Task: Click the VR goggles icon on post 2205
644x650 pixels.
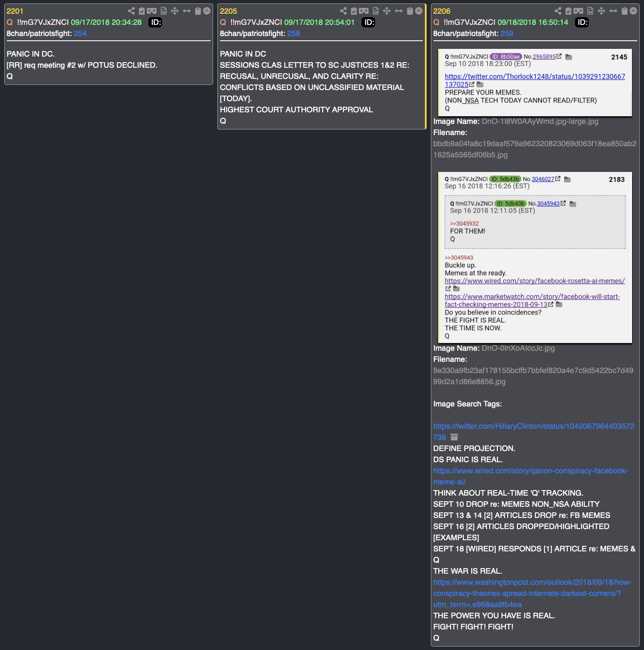Action: (364, 11)
